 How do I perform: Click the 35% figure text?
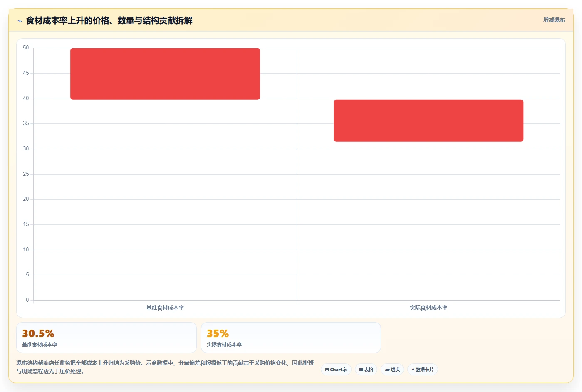[218, 334]
